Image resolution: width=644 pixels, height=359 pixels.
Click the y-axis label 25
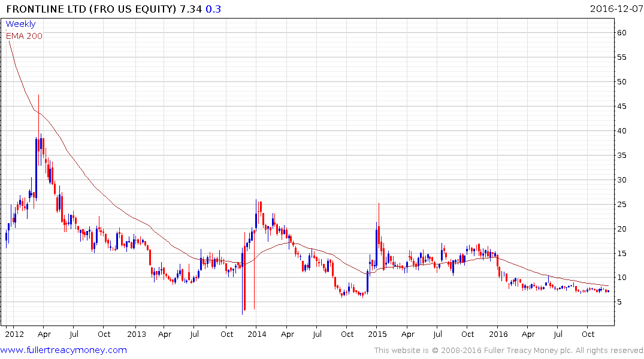click(621, 204)
